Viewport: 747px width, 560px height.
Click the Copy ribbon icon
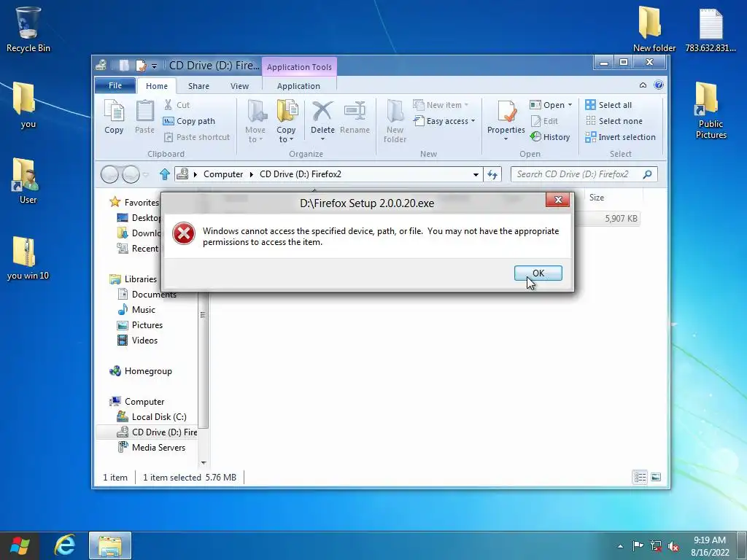point(114,117)
